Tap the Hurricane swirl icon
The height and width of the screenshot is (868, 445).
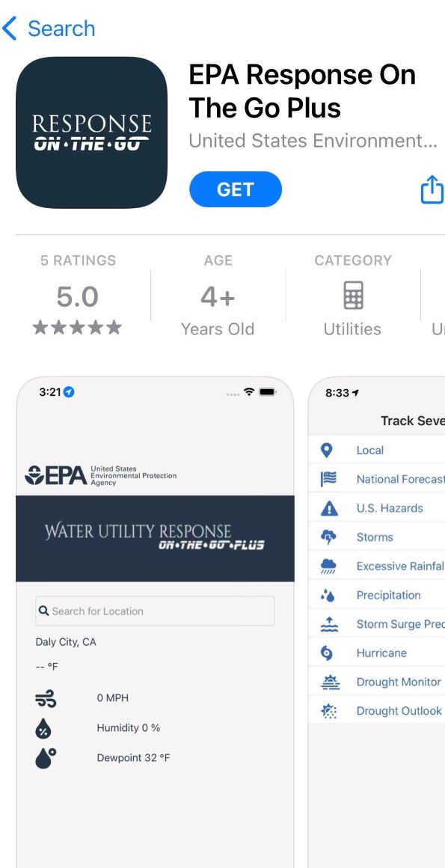pyautogui.click(x=327, y=653)
